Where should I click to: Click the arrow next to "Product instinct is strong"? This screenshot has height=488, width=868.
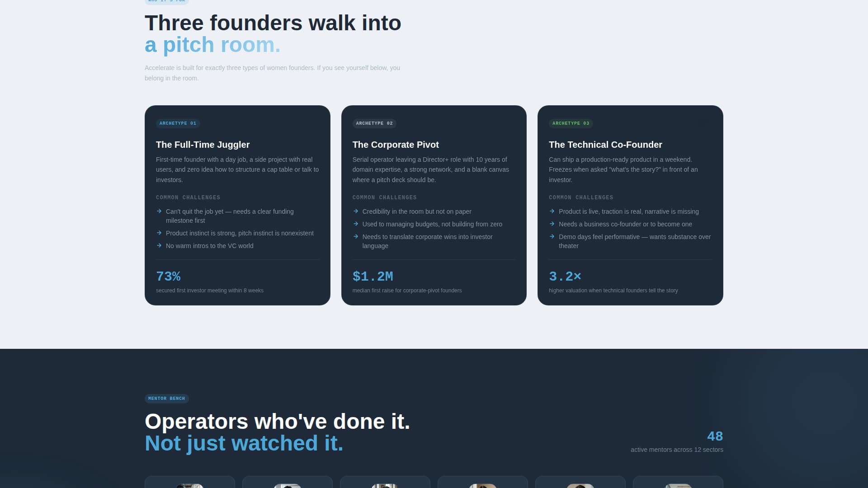click(x=159, y=233)
